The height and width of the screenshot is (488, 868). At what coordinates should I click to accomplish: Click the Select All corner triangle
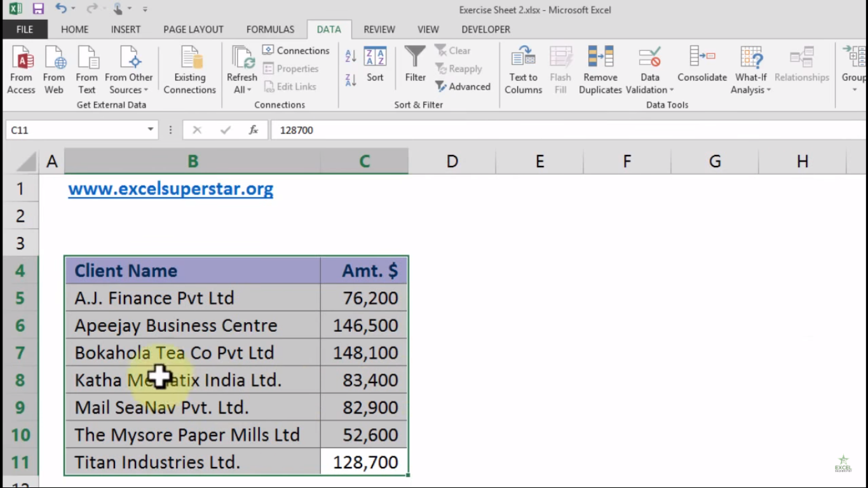27,161
